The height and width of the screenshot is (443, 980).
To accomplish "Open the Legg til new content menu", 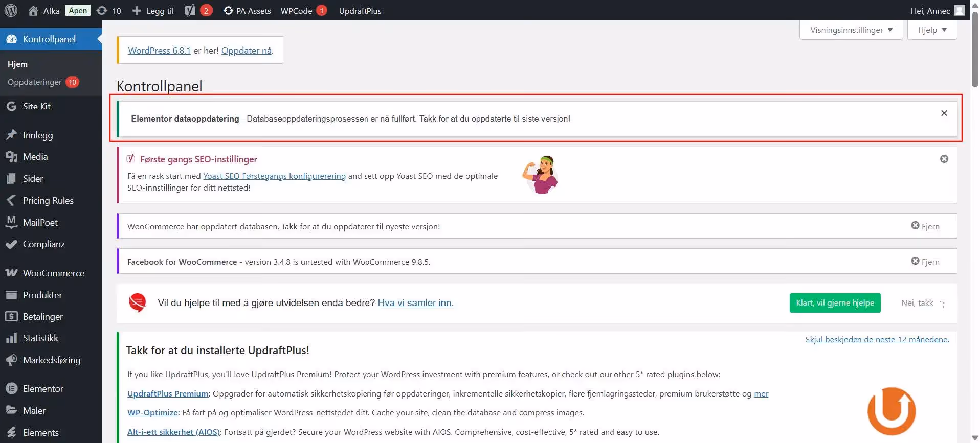I will pos(153,10).
